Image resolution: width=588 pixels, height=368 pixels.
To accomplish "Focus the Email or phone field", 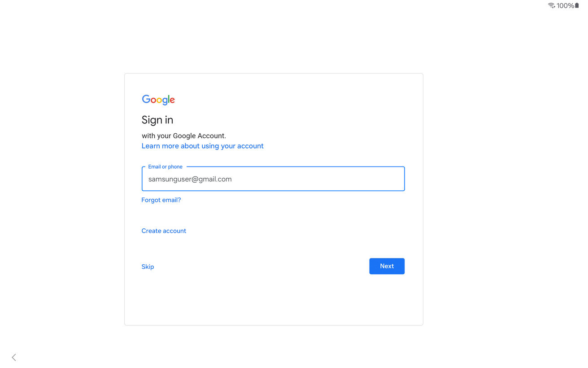I will pos(273,179).
